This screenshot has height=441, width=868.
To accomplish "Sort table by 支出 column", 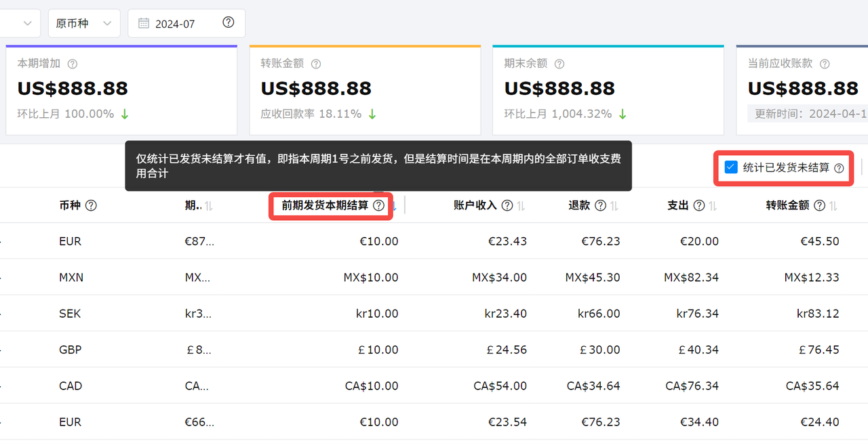I will [713, 206].
